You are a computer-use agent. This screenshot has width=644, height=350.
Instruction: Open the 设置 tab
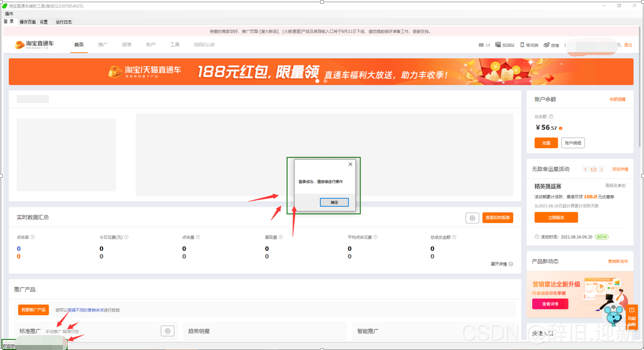click(44, 22)
